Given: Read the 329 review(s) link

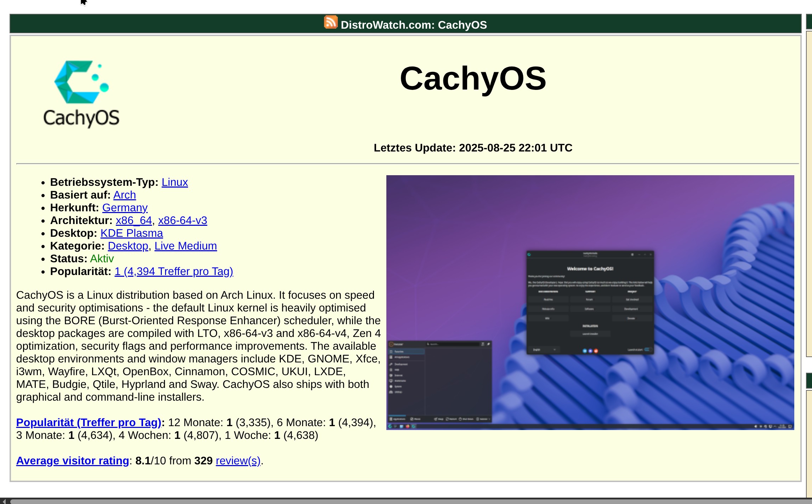Looking at the screenshot, I should point(238,461).
